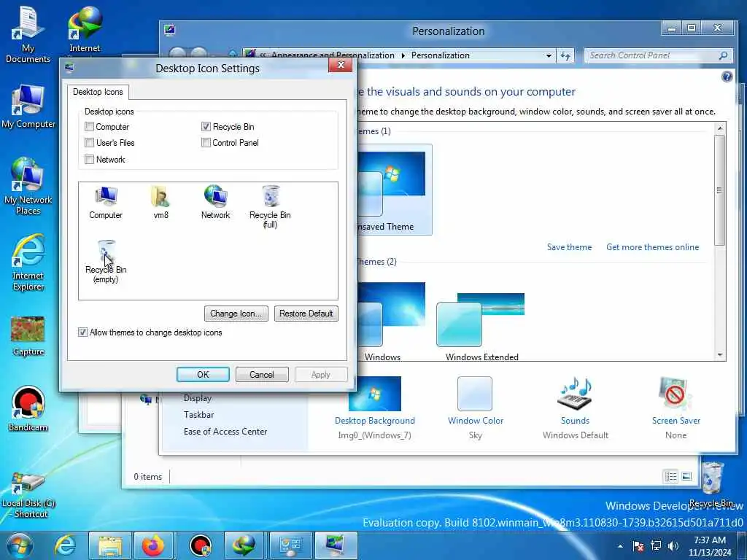747x560 pixels.
Task: Click the network icon in the system tray
Action: pos(656,546)
